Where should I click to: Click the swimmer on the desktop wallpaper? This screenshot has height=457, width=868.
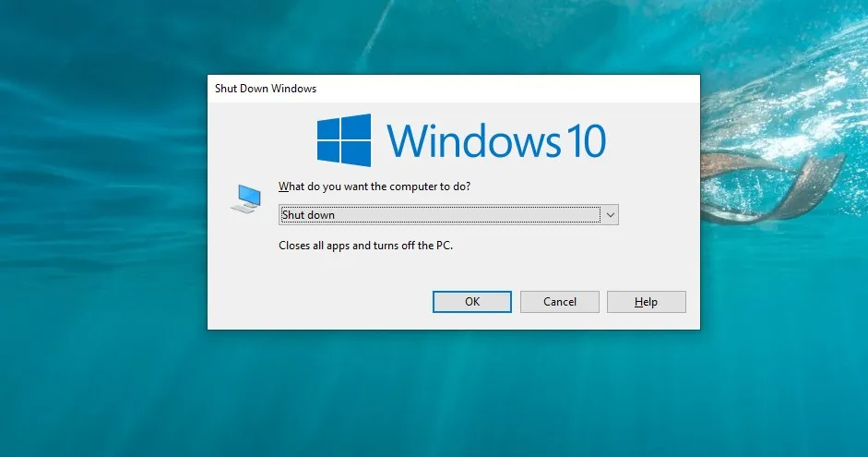point(775,185)
